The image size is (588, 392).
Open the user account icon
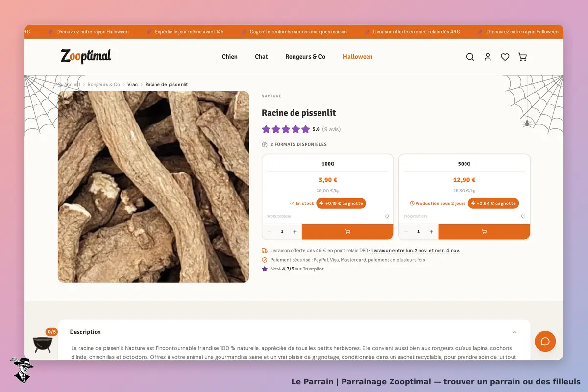[488, 57]
